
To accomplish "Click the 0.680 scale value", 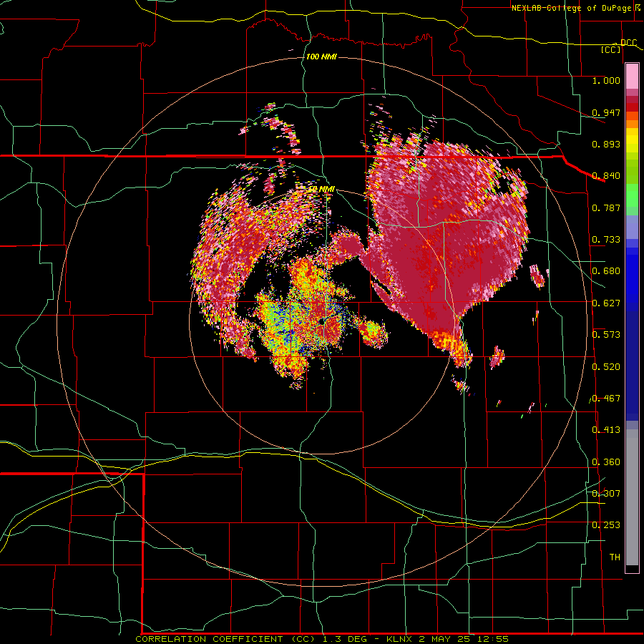I will click(x=606, y=271).
